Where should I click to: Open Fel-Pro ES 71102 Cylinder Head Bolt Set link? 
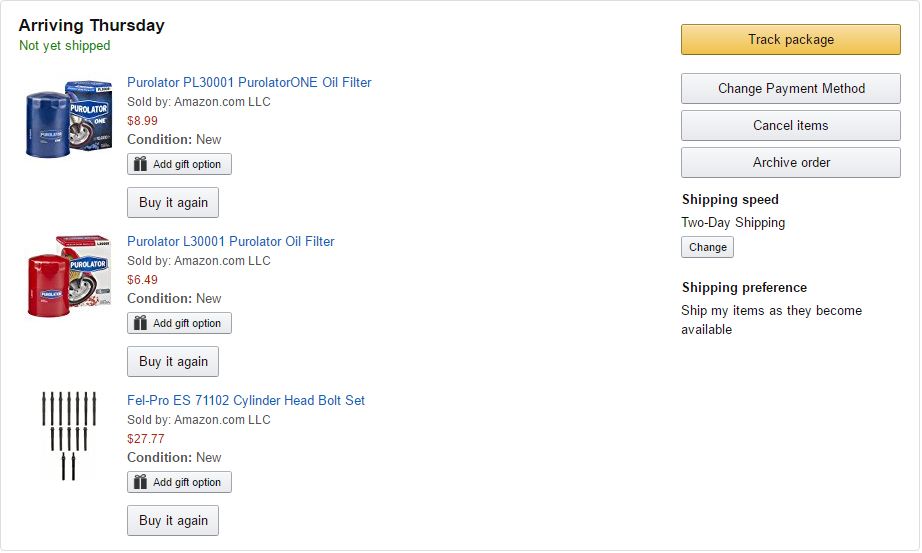point(246,400)
